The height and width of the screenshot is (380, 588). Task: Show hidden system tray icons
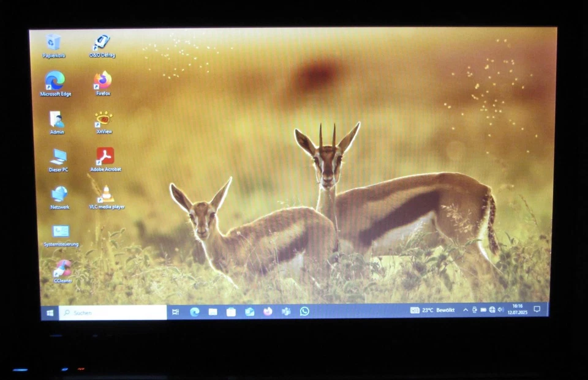tap(466, 309)
